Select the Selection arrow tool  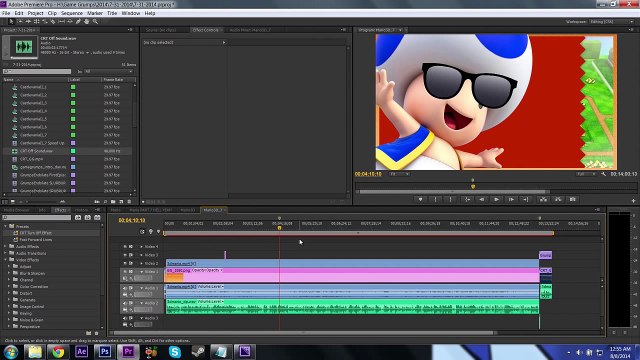(x=11, y=22)
